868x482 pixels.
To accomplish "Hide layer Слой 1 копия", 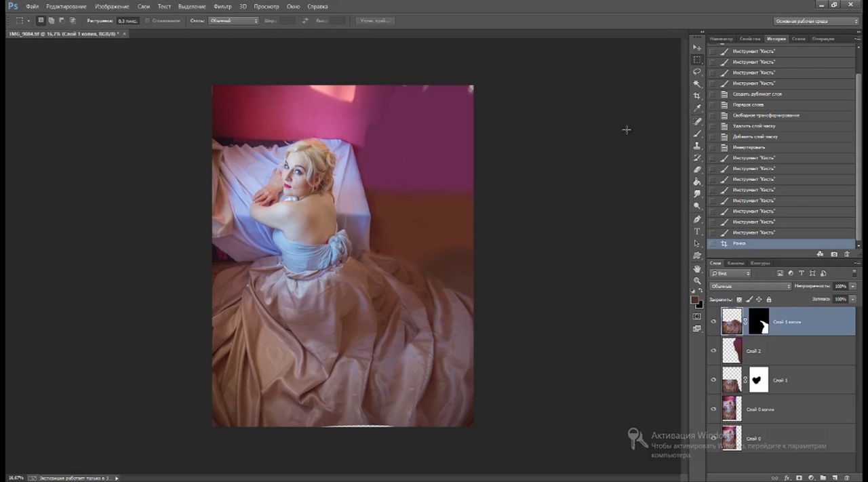I will click(x=713, y=322).
